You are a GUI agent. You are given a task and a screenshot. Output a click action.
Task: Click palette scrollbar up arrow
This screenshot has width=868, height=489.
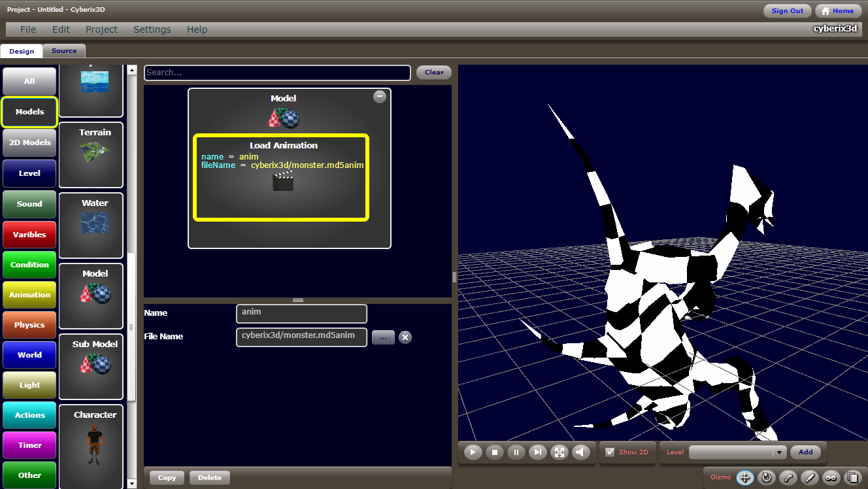click(131, 69)
